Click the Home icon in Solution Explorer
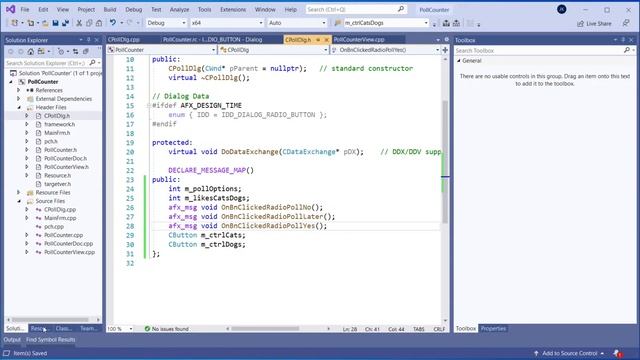The height and width of the screenshot is (360, 640). (x=31, y=51)
